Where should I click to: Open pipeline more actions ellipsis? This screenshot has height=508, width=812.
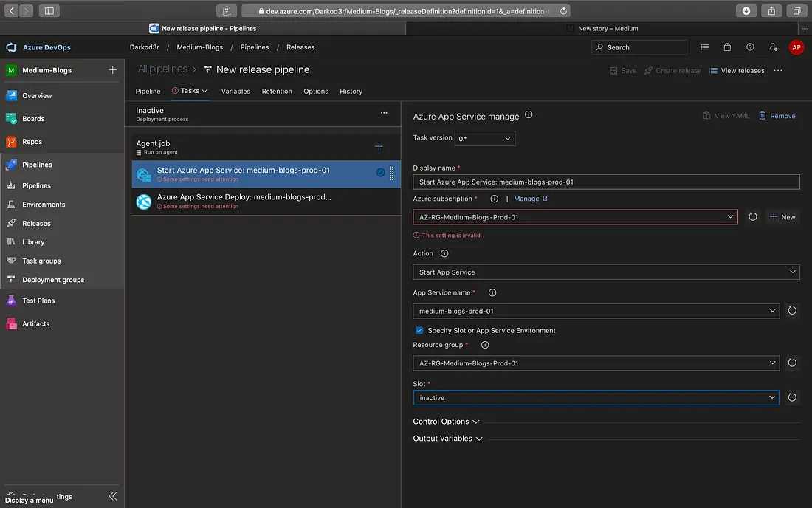click(778, 70)
